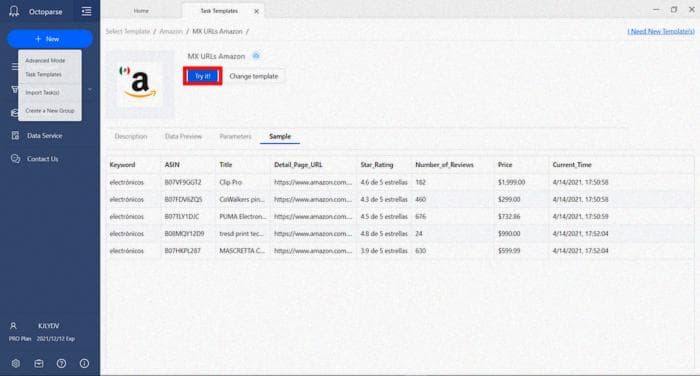
Task: Click the $990.00 price cell
Action: pos(509,234)
